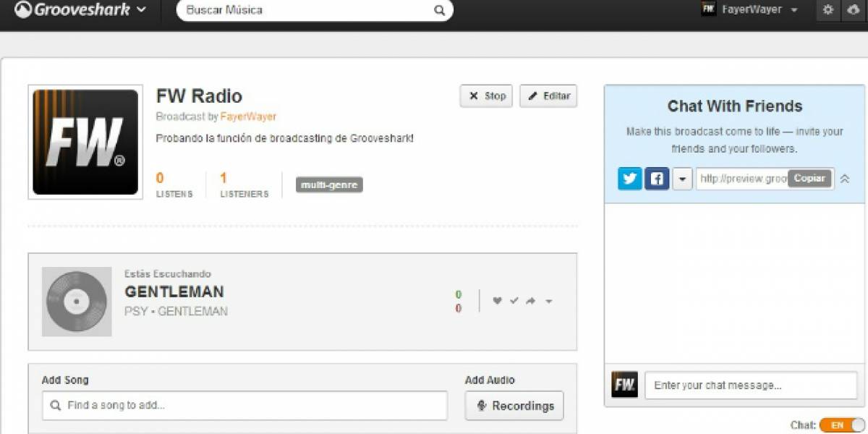Click the green upvote count
Image resolution: width=868 pixels, height=434 pixels.
click(x=459, y=294)
